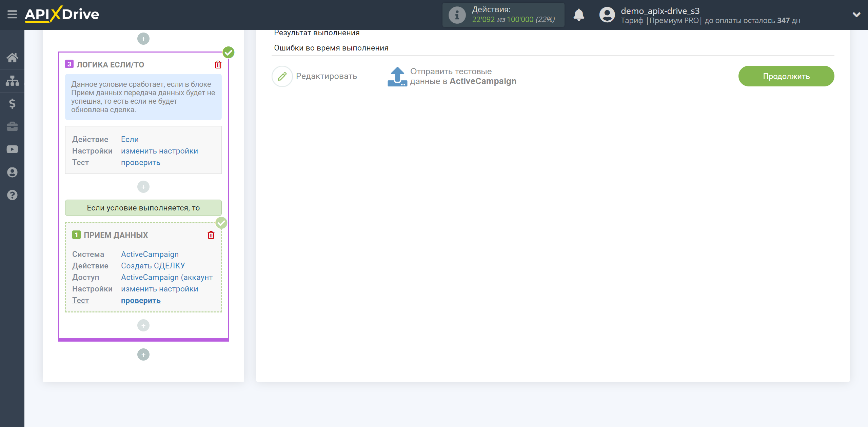Screen dimensions: 868x427
Task: Click ПРИЕМ ДАННЫХ heading
Action: (116, 235)
